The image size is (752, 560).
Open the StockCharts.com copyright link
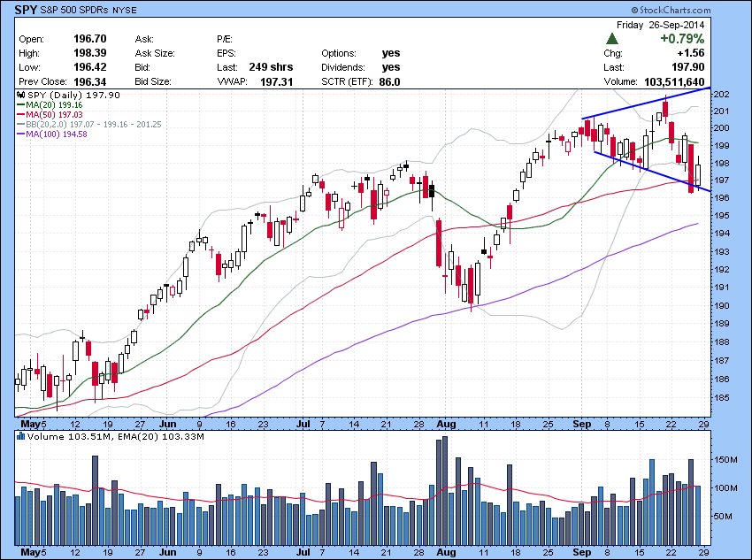coord(671,10)
